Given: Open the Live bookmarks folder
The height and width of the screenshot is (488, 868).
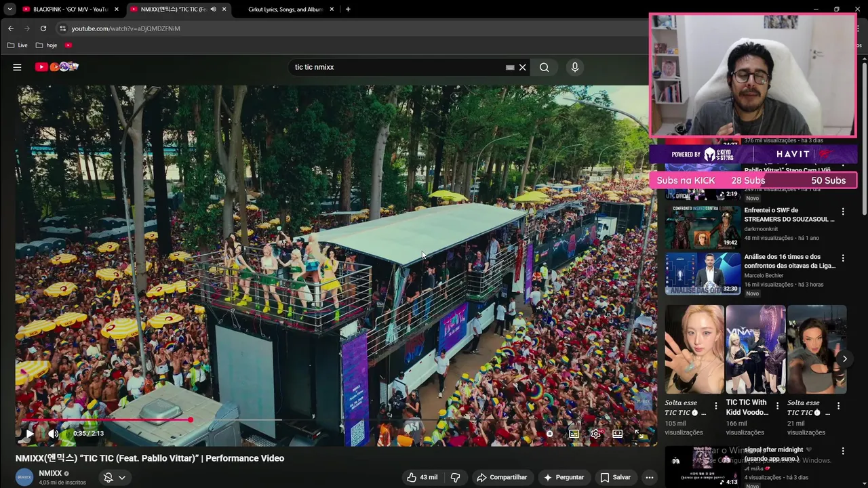Looking at the screenshot, I should click(17, 45).
